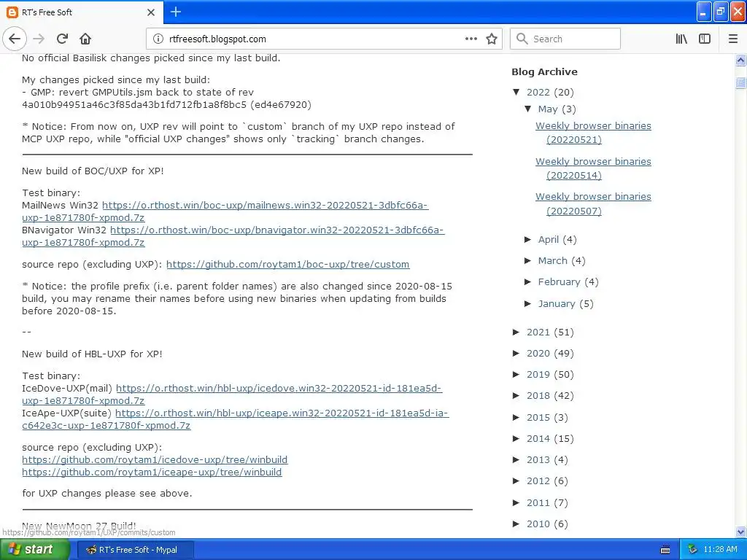Click the page scrollbar up arrow
The image size is (747, 560).
coord(740,60)
